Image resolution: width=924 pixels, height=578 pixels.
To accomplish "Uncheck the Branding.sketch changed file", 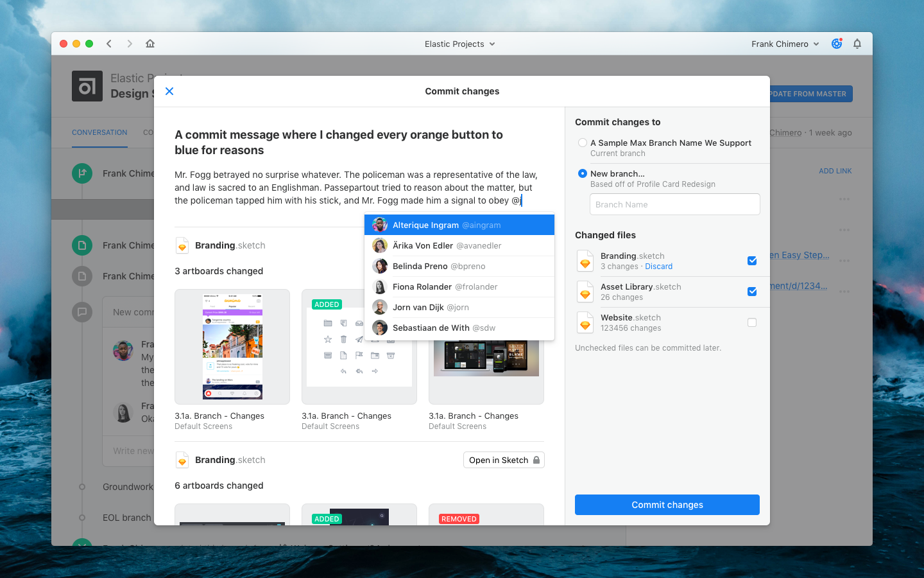I will (752, 261).
